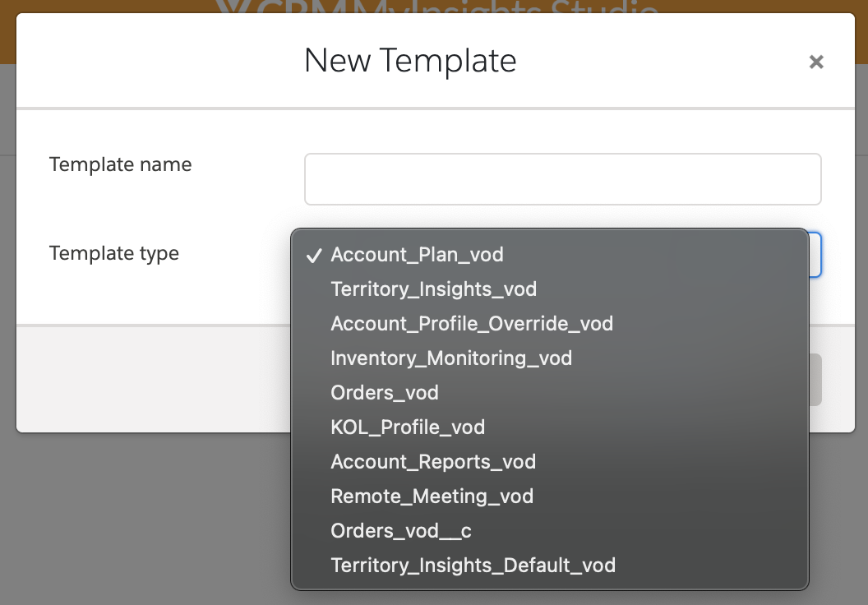Screen dimensions: 868x605
Task: Choose Territory_Insights_vod from the list
Action: click(433, 289)
